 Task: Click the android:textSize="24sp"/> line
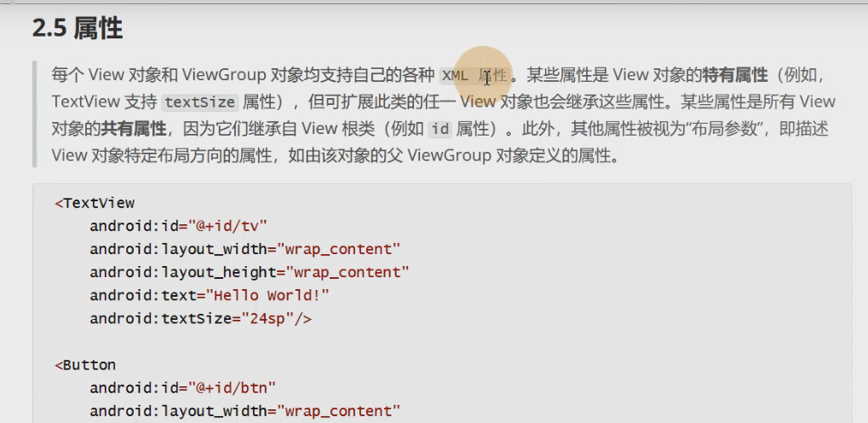click(x=200, y=319)
